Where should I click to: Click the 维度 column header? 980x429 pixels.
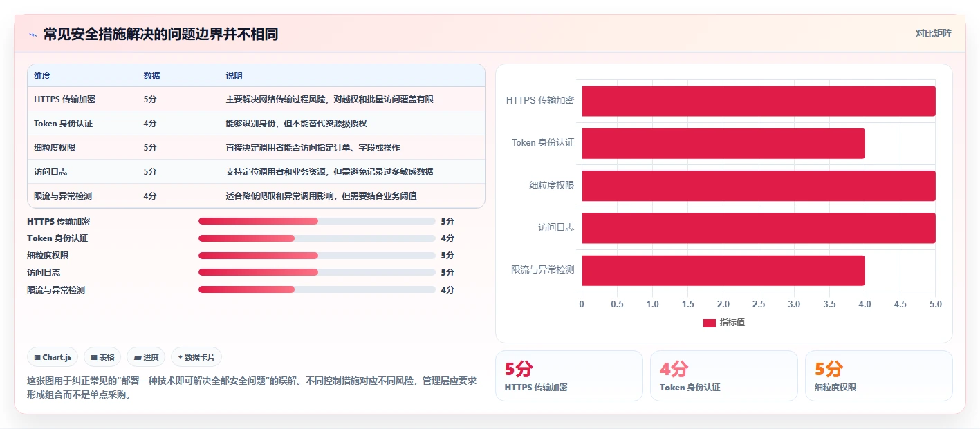(42, 76)
